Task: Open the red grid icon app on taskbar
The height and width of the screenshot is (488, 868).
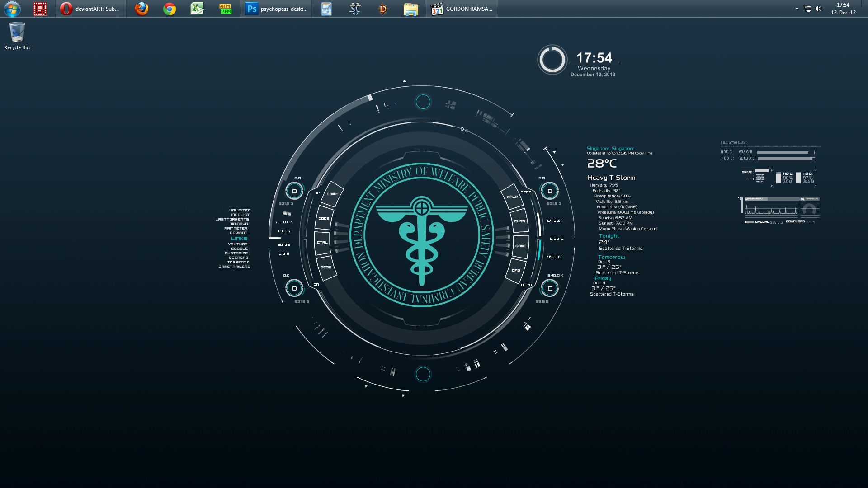Action: coord(40,9)
